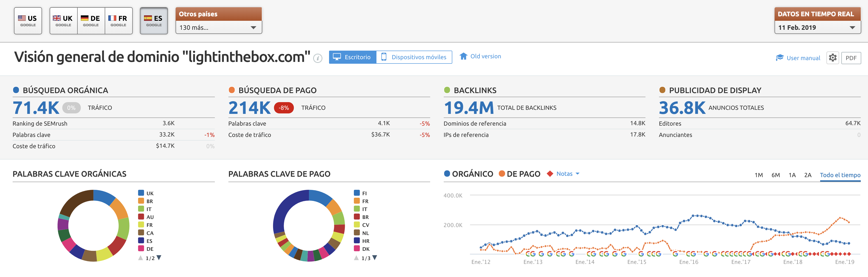This screenshot has width=868, height=277.
Task: Select the UK Google database flag button
Action: pyautogui.click(x=63, y=21)
